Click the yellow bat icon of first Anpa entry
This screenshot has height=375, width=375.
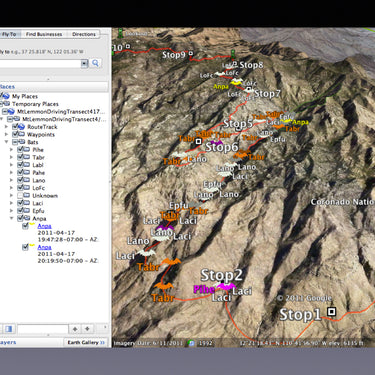(32, 225)
